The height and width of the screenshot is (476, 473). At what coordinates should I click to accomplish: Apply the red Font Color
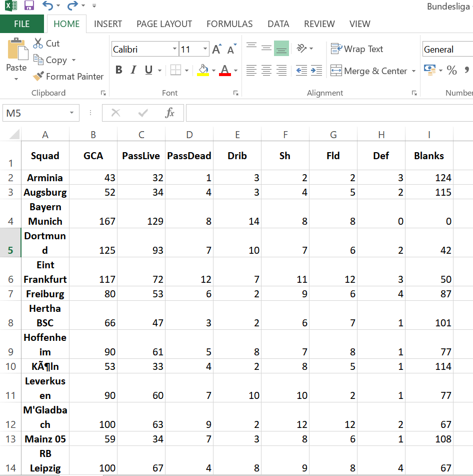(224, 70)
